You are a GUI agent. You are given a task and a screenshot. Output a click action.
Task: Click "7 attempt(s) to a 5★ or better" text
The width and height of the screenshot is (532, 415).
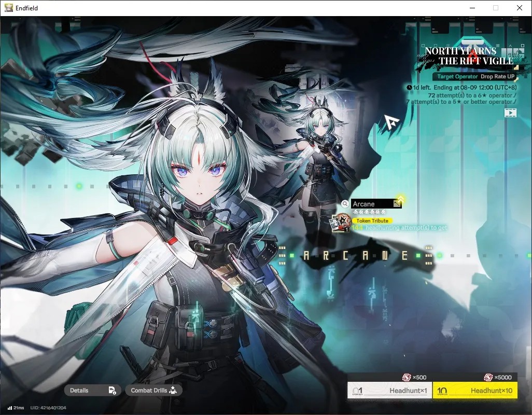pyautogui.click(x=461, y=102)
